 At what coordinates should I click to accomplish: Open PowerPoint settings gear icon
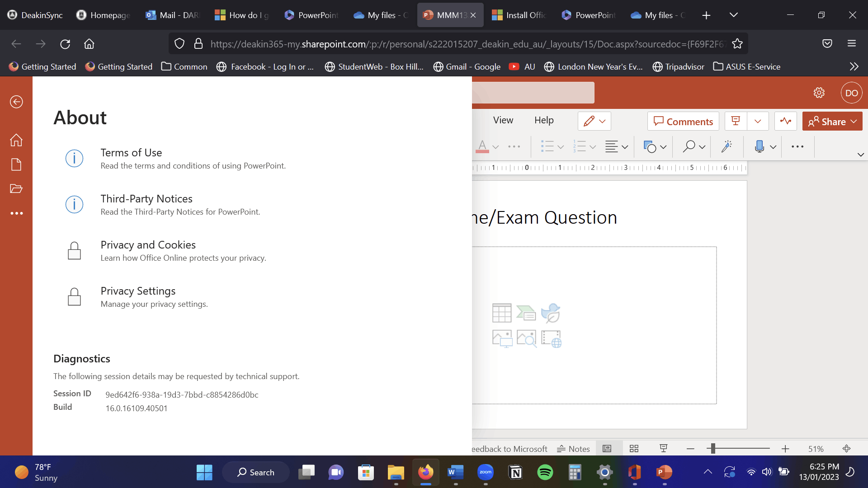coord(819,93)
